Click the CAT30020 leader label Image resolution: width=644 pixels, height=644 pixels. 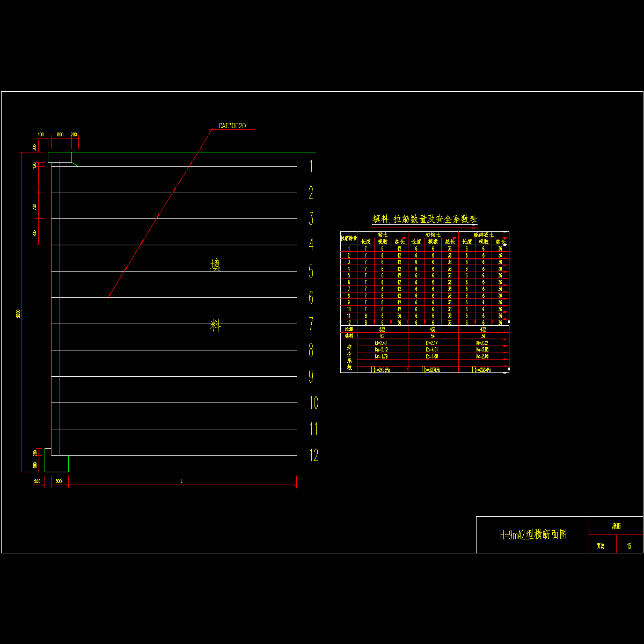click(232, 126)
